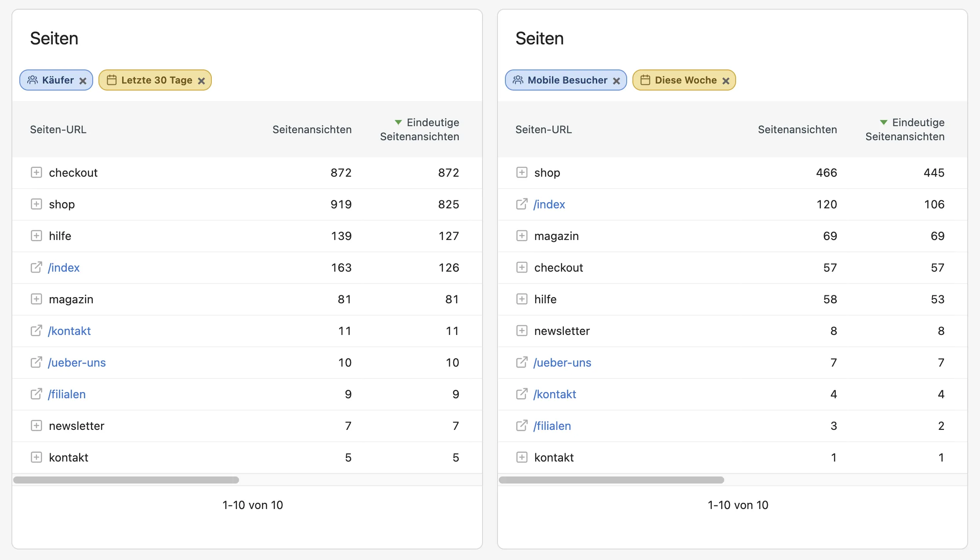Screen dimensions: 980x560
Task: Open external link icon for /ueber-uns in left table
Action: tap(36, 362)
